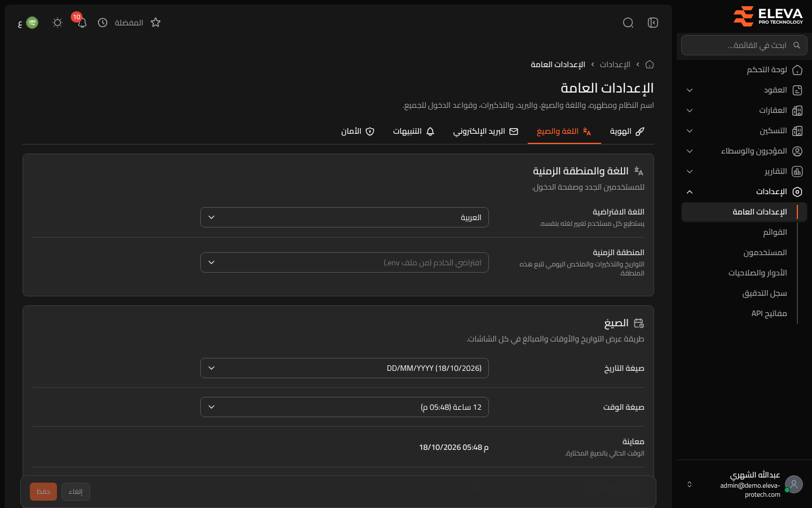Click the حفظ save button
This screenshot has width=812, height=508.
click(43, 492)
